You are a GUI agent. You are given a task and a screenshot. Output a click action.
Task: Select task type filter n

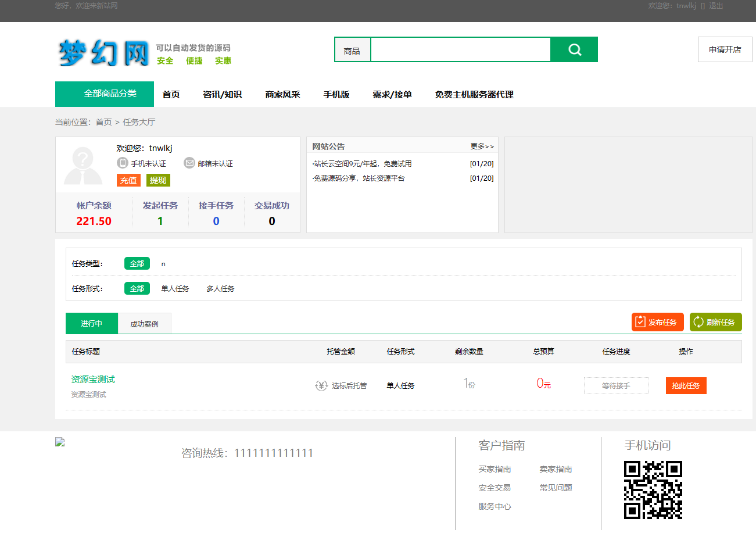coord(163,264)
